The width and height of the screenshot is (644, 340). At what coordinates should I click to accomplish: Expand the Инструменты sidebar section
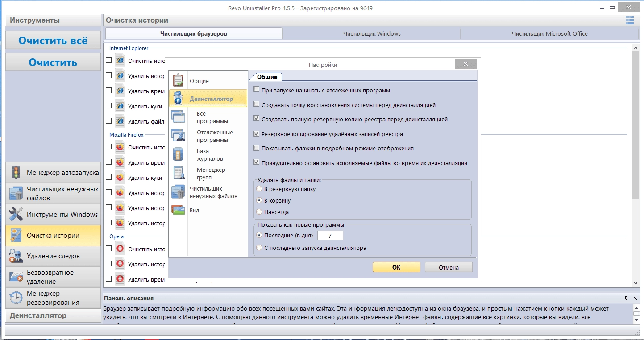point(53,20)
